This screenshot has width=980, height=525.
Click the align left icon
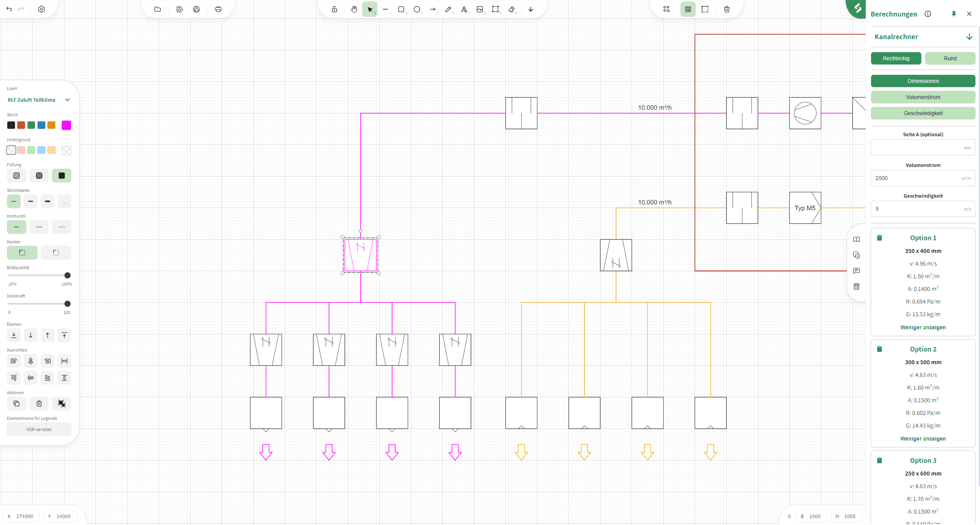coord(14,361)
